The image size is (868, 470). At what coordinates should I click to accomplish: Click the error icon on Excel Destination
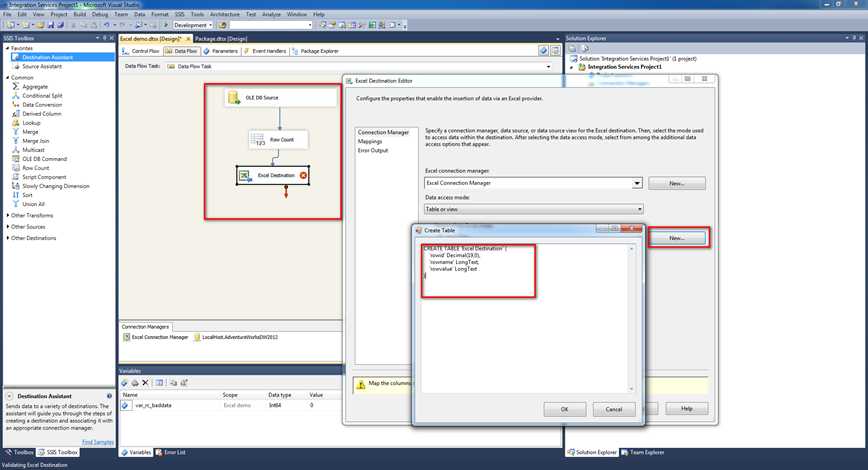coord(303,175)
